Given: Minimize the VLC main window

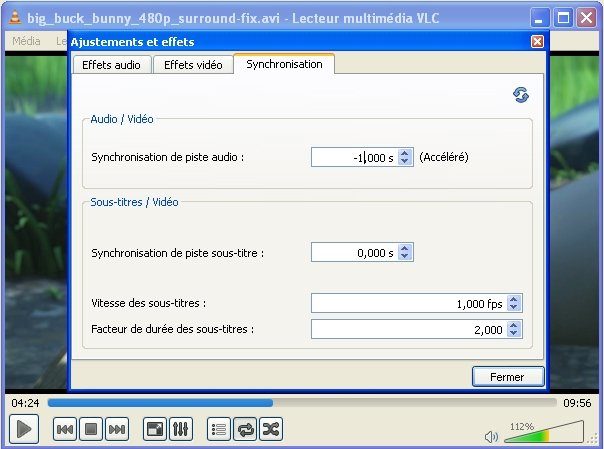Looking at the screenshot, I should 540,18.
